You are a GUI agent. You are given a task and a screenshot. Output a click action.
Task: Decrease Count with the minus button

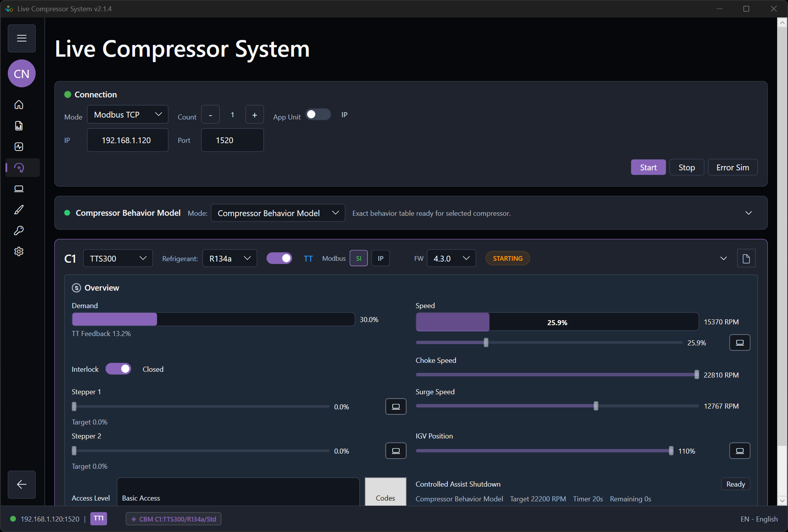coord(210,115)
